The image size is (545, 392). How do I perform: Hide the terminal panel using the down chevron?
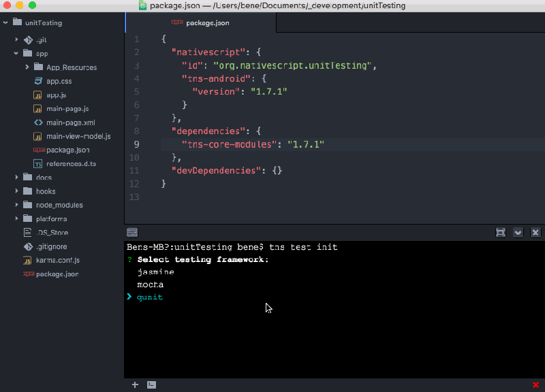coord(519,232)
